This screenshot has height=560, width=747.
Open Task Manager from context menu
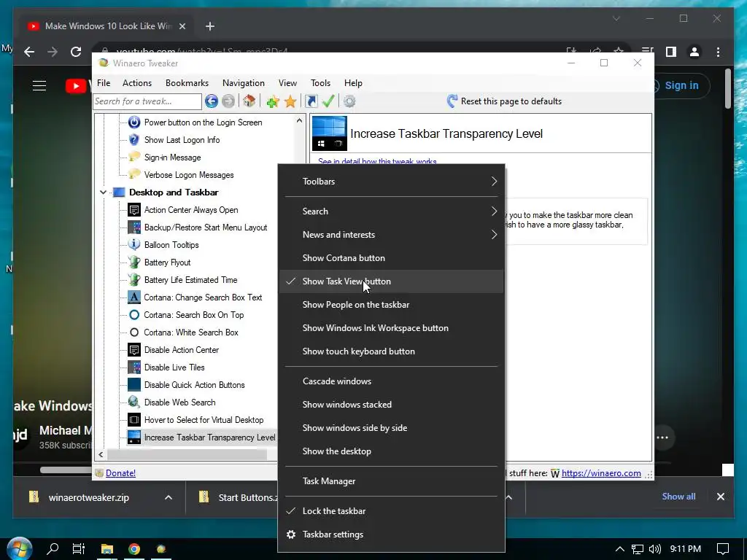tap(391, 481)
